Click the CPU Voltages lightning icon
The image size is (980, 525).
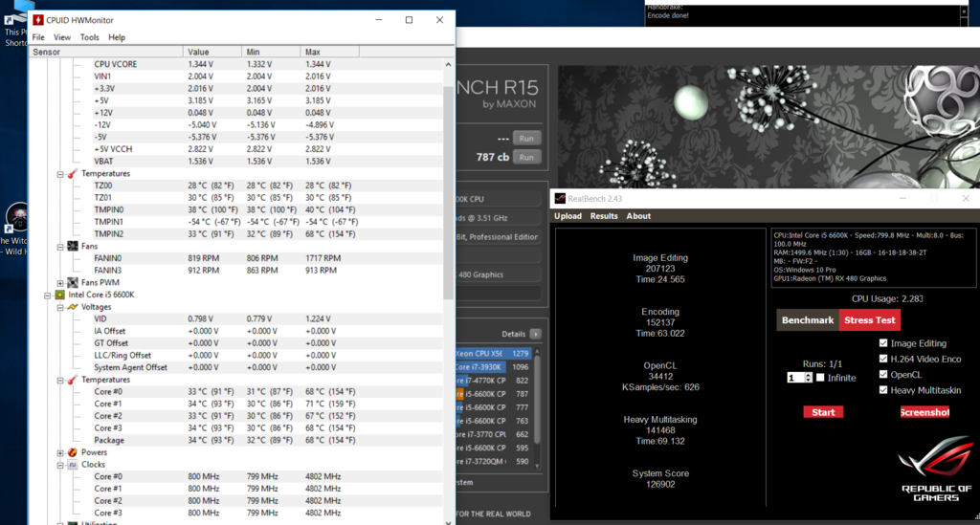pyautogui.click(x=73, y=307)
